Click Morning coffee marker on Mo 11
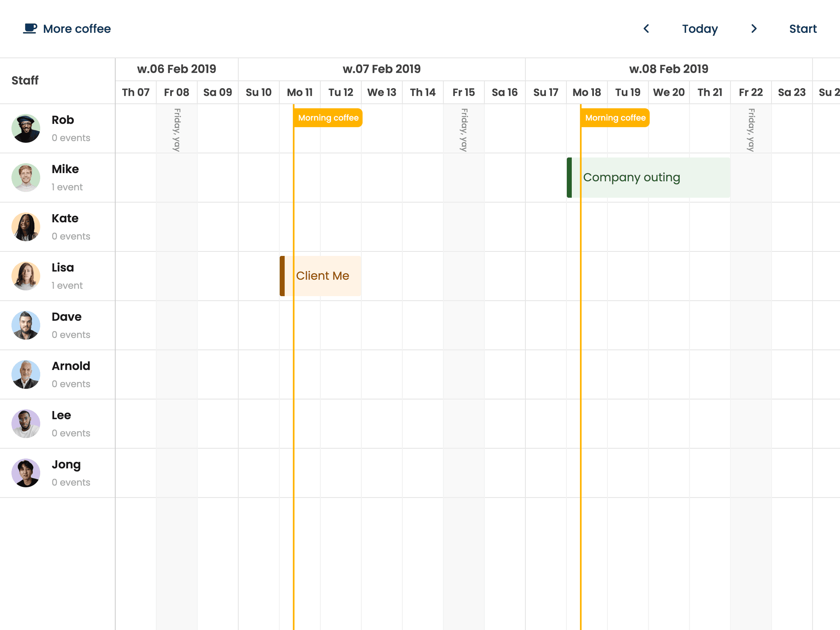The image size is (840, 630). coord(328,118)
